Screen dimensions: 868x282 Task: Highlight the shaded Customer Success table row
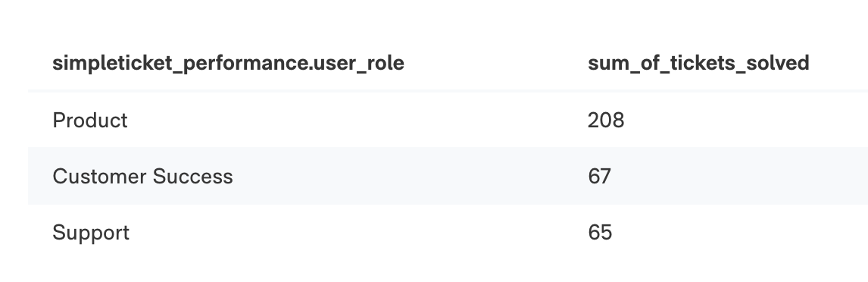tap(448, 176)
